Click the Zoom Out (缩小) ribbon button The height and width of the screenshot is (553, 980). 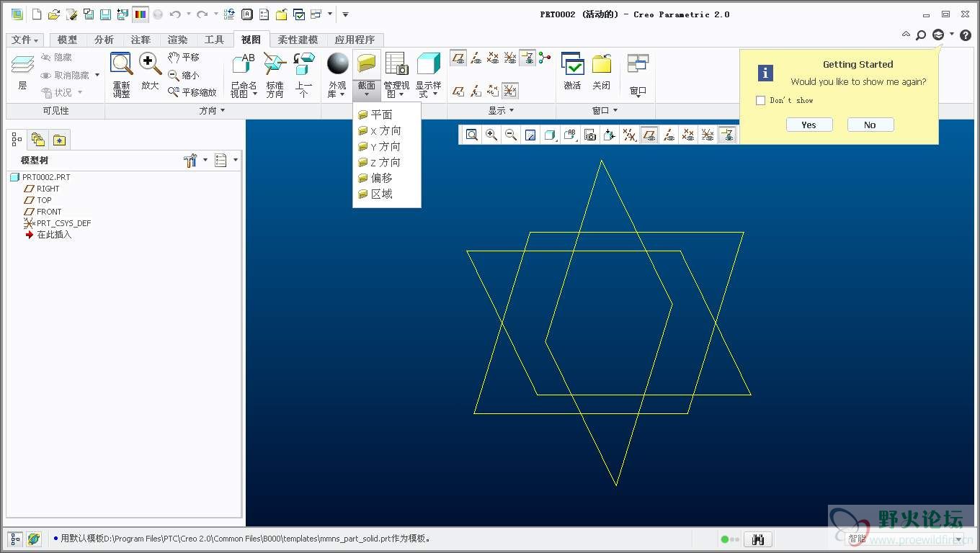coord(184,75)
